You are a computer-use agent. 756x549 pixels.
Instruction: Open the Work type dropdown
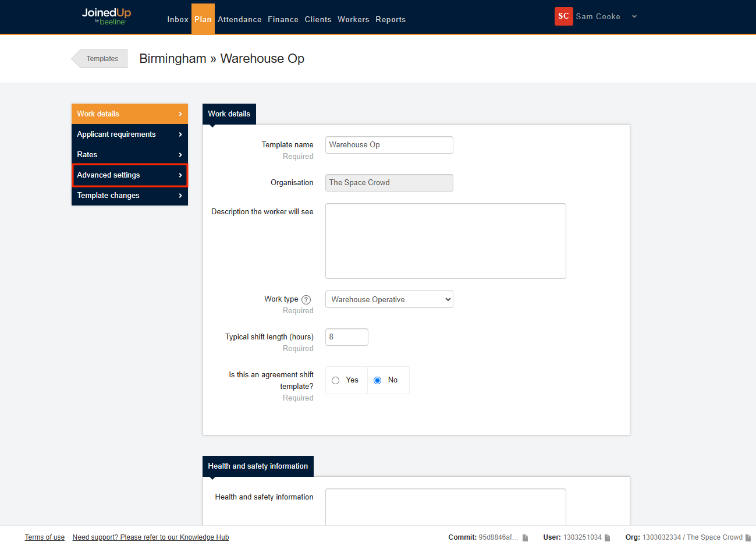pyautogui.click(x=389, y=300)
